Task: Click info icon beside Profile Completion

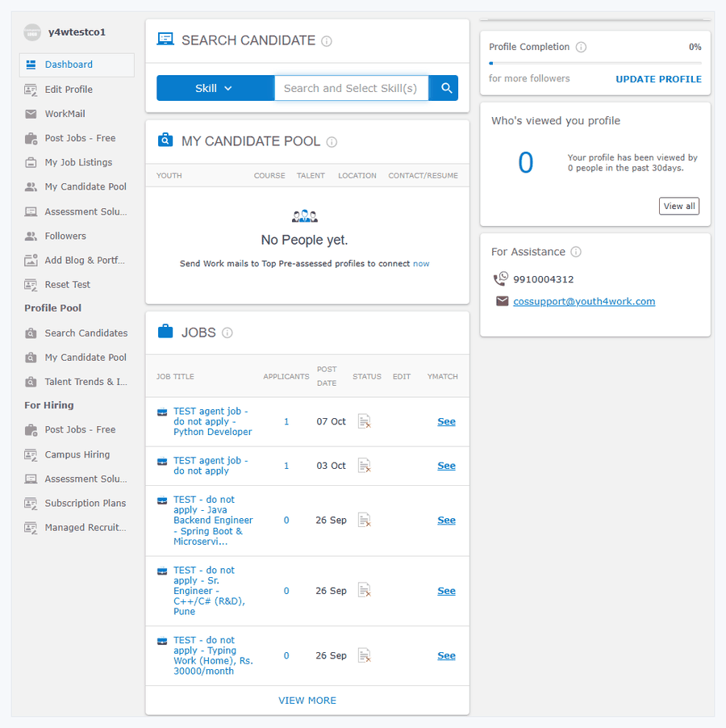Action: [581, 47]
